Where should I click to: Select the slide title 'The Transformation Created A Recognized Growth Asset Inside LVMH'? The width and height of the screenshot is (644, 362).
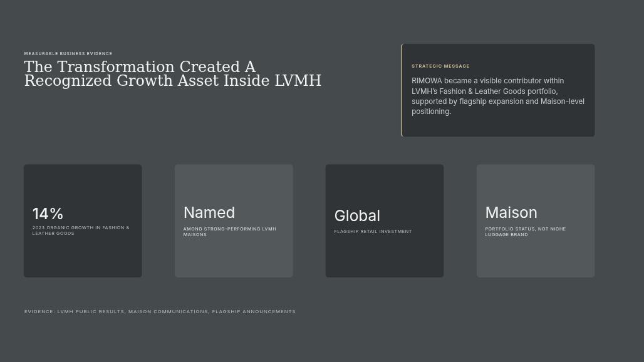pyautogui.click(x=172, y=74)
